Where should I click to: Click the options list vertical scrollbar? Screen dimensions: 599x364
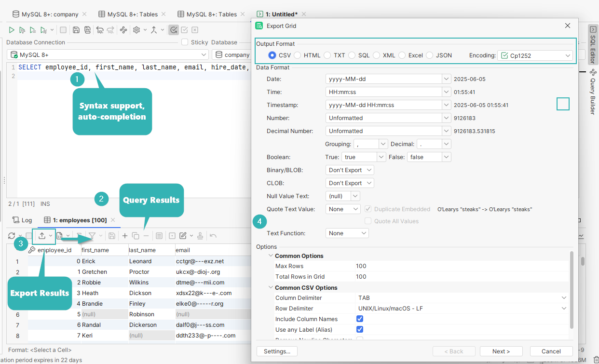[x=572, y=289]
